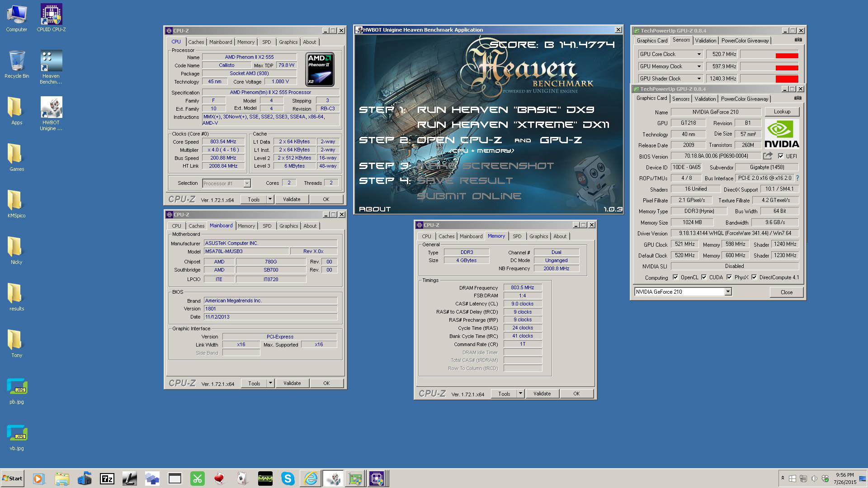The height and width of the screenshot is (488, 868).
Task: Open the green scissors app in taskbar
Action: (x=198, y=479)
